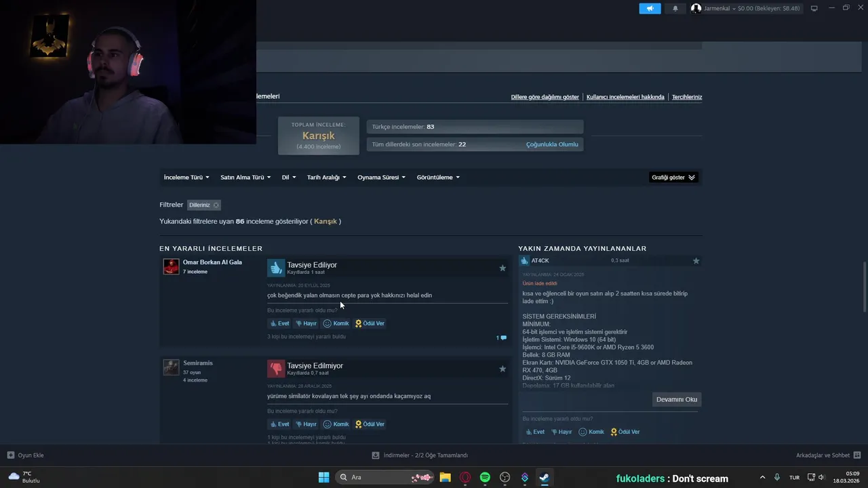Click star icon on Semiramis's review
868x488 pixels.
(x=502, y=369)
